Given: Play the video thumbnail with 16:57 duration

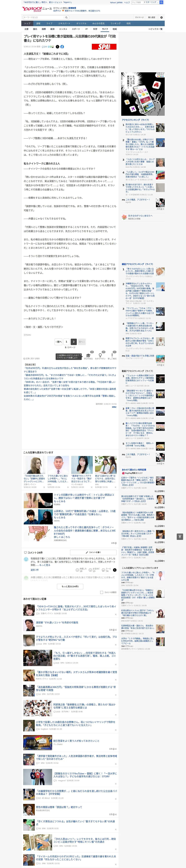Looking at the screenshot, I should click(x=160, y=446).
